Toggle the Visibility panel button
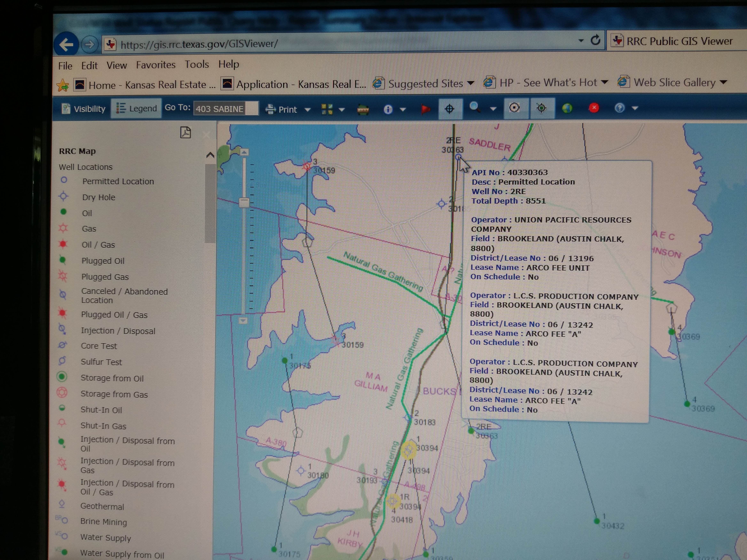This screenshot has width=747, height=560. (83, 109)
